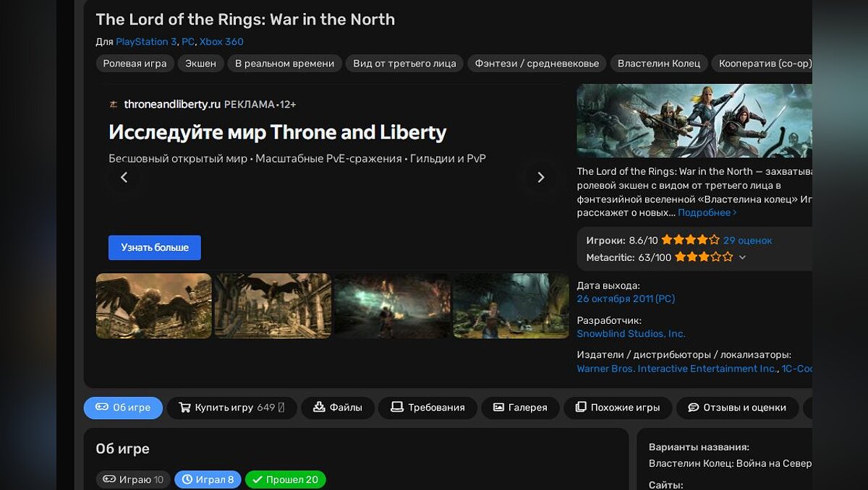Open the dragon over ruins screenshot thumbnail
This screenshot has height=490, width=868.
click(x=273, y=306)
